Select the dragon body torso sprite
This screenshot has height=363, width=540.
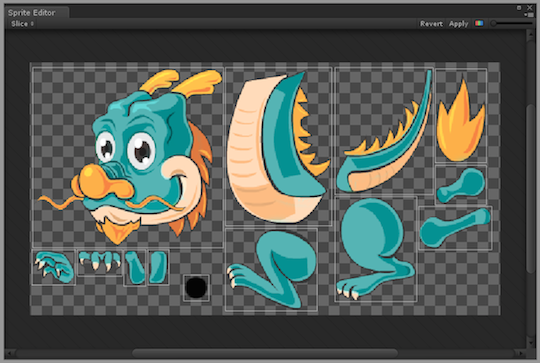point(278,147)
